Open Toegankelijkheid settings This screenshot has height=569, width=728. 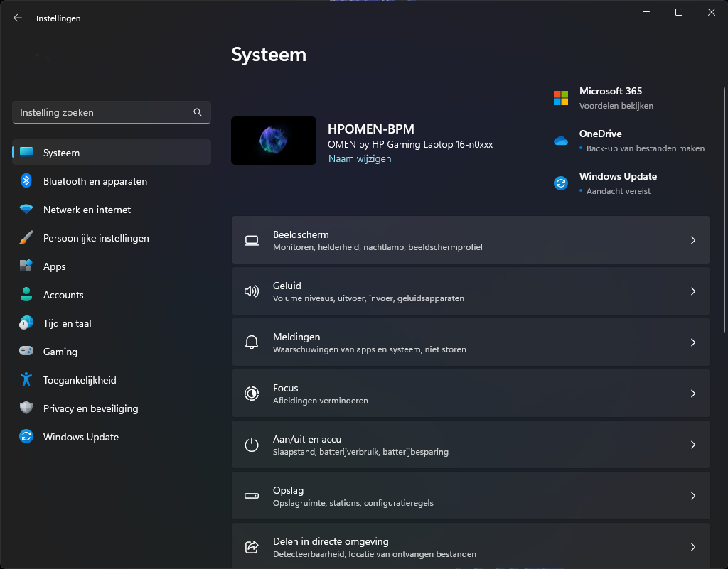(x=112, y=380)
